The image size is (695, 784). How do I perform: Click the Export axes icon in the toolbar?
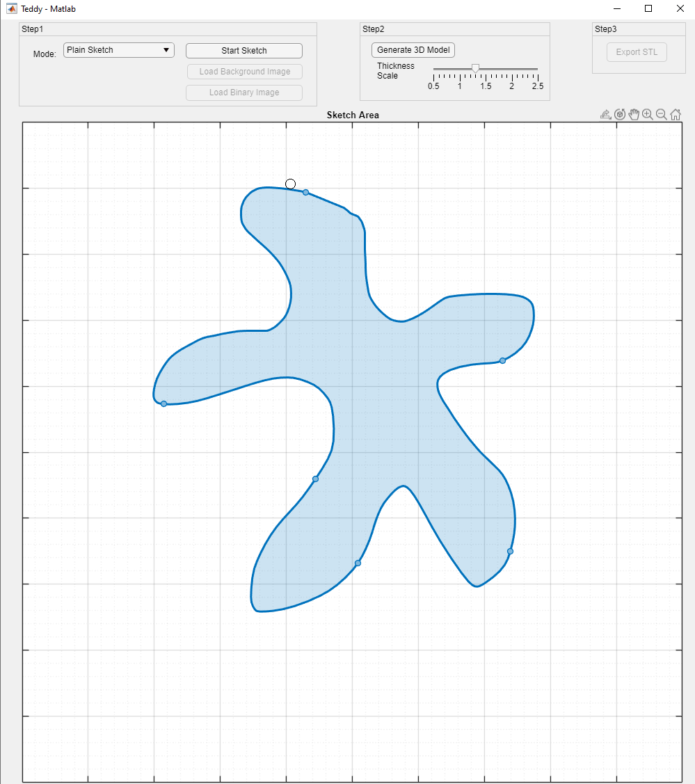605,114
